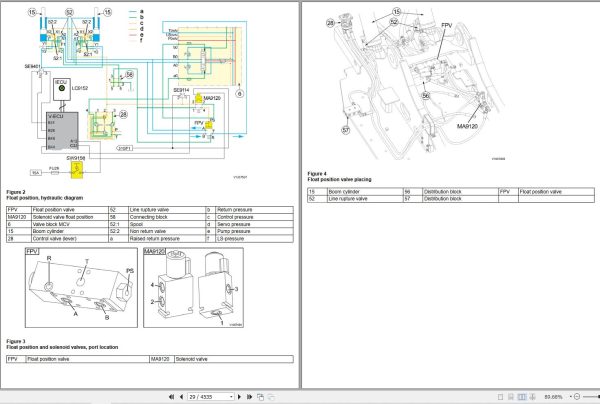600x404 pixels.
Task: Click the 'Solenoid valve float position' table cell
Action: tap(70, 217)
